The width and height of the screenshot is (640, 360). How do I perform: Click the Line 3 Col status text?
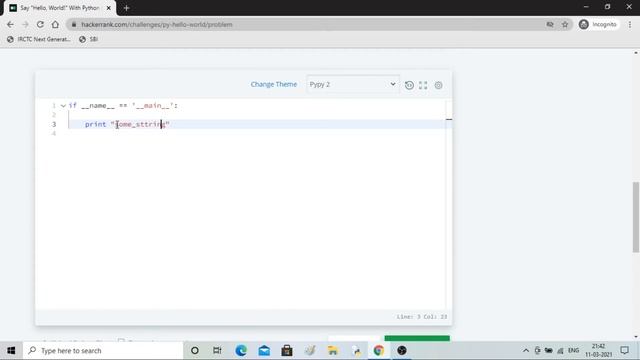pyautogui.click(x=422, y=317)
